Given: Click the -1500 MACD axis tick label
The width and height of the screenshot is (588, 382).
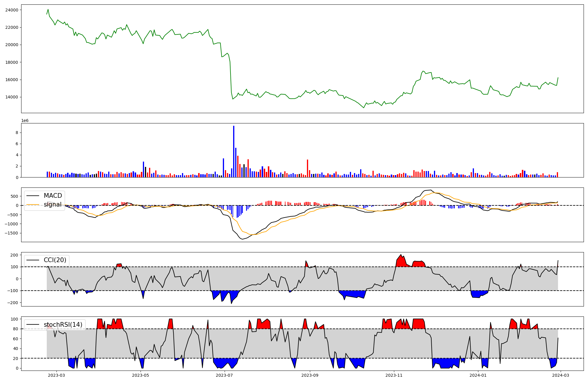Looking at the screenshot, I should click(11, 233).
